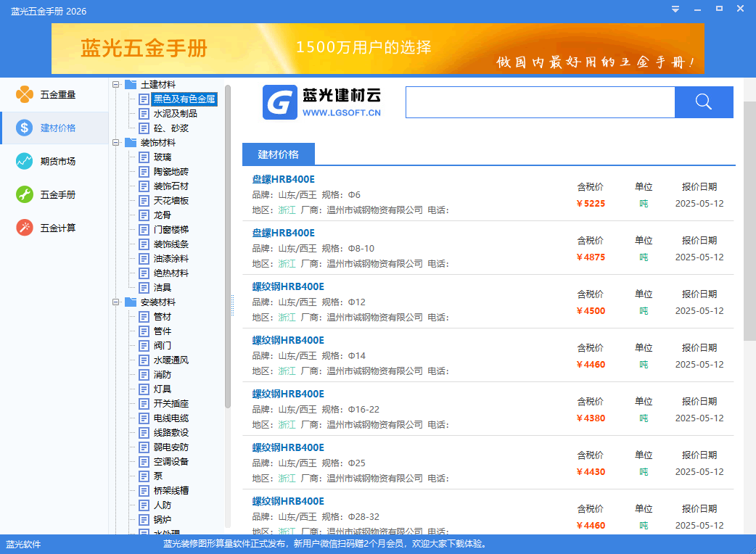Open the first 盘螺HRB400E Φ6 listing
Screen dimensions: 756x554
click(284, 180)
